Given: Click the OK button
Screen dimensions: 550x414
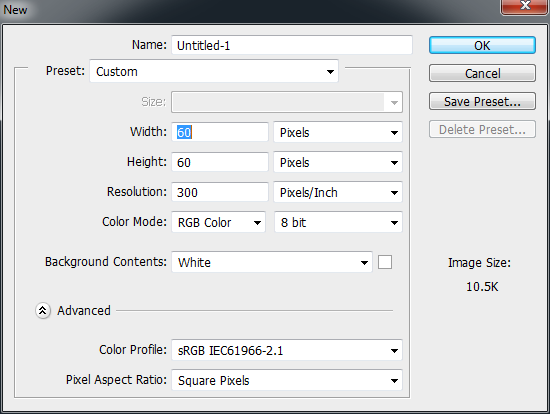Looking at the screenshot, I should [x=482, y=45].
